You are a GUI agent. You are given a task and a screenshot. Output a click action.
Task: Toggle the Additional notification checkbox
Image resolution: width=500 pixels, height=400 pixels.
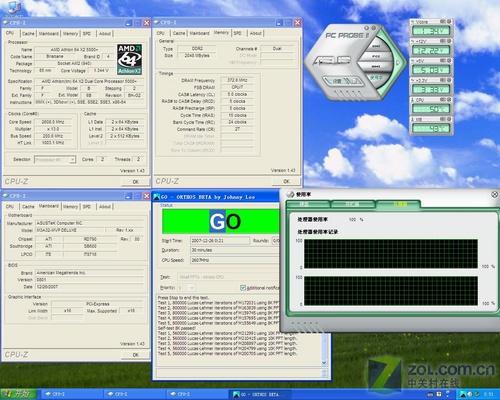tap(243, 288)
